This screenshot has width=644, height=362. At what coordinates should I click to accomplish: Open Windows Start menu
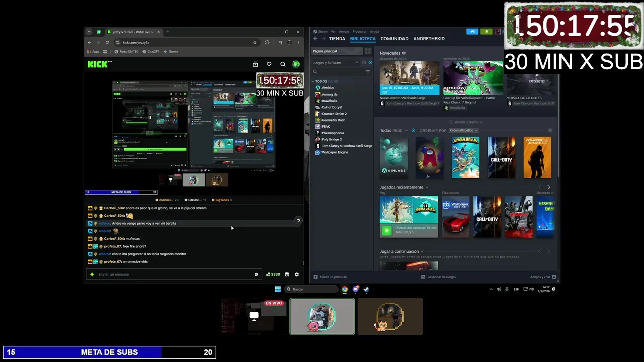pyautogui.click(x=278, y=289)
